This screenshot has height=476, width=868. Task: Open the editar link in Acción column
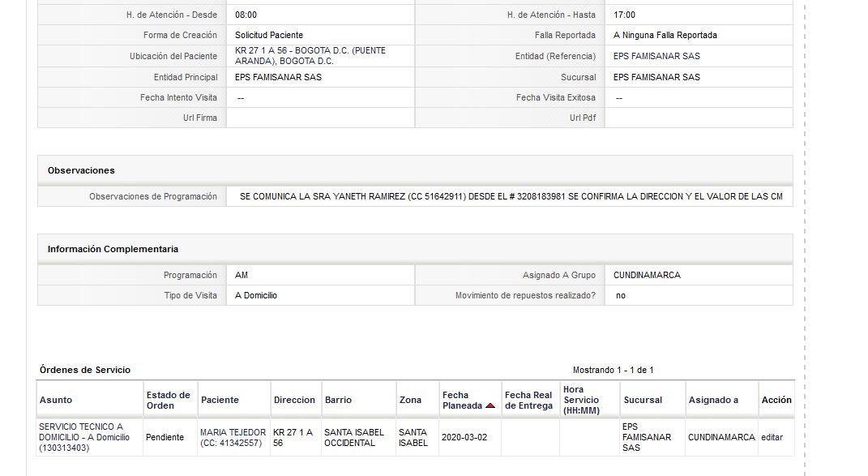tap(772, 437)
